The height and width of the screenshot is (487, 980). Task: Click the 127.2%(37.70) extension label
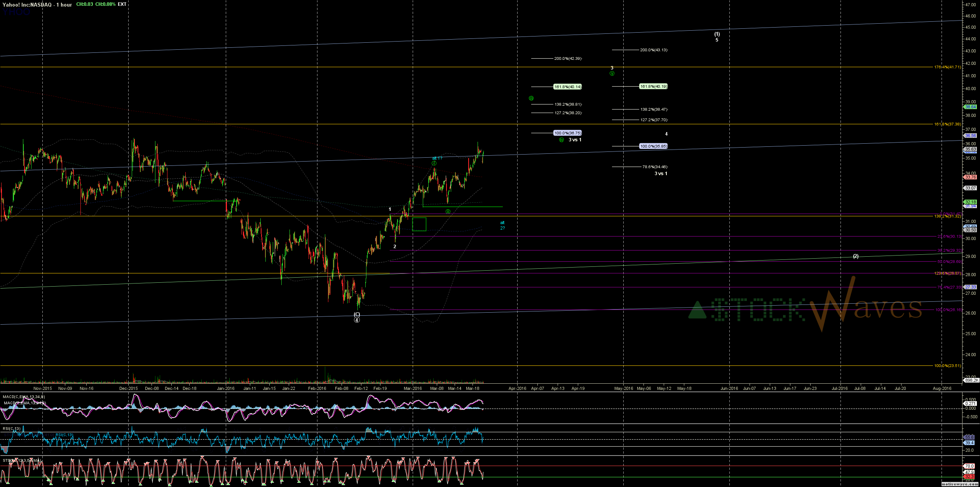pyautogui.click(x=654, y=120)
